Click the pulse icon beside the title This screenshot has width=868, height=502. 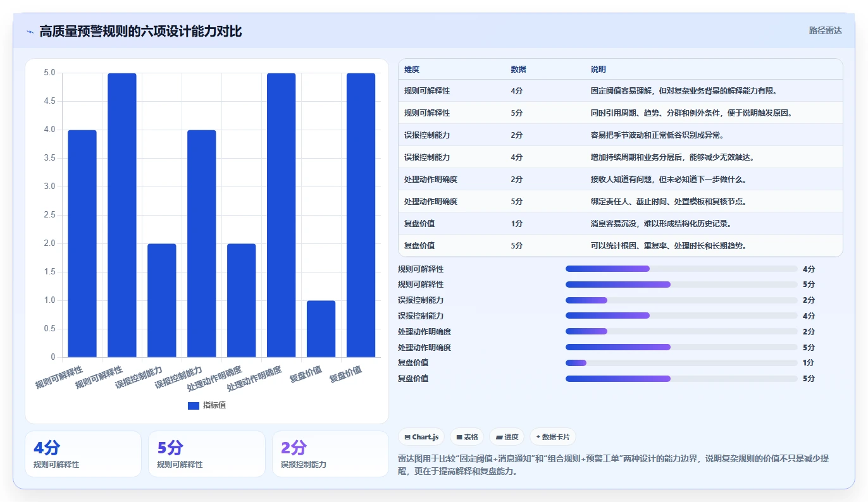click(x=30, y=32)
